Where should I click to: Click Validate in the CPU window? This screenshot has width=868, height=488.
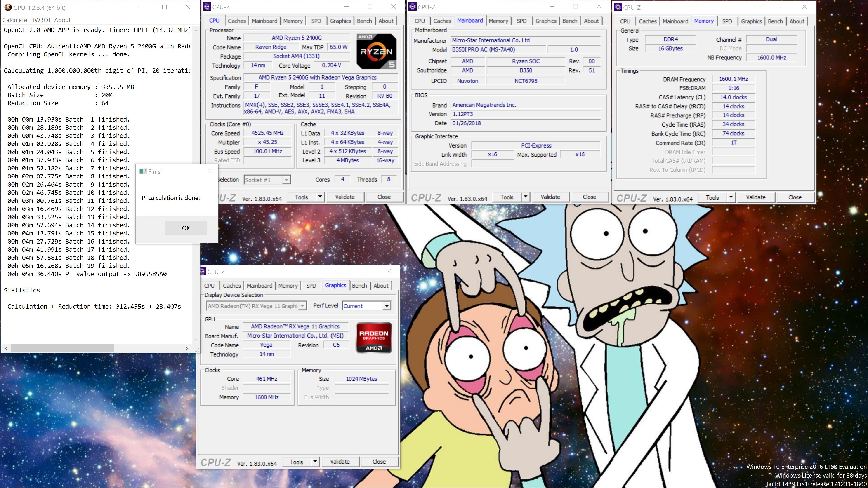tap(345, 197)
